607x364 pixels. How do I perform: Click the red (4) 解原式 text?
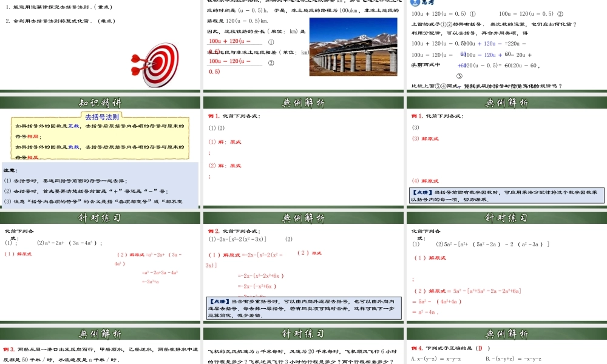(x=425, y=181)
